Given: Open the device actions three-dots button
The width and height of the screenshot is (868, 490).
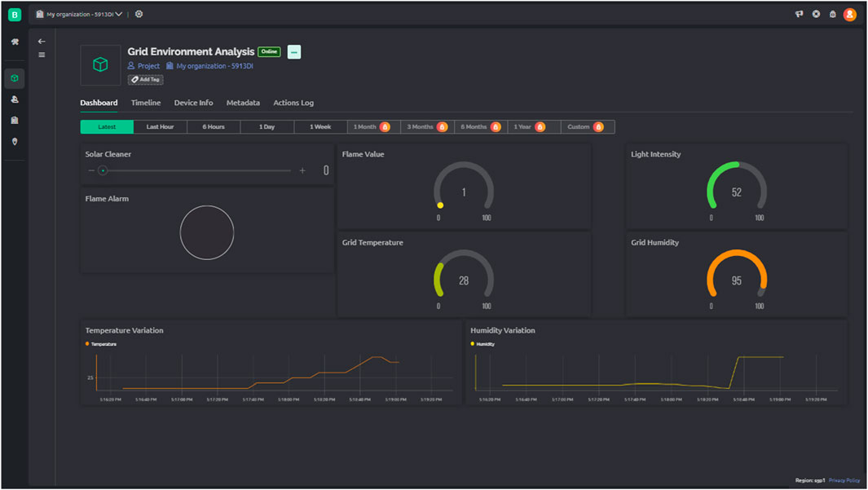Looking at the screenshot, I should click(294, 51).
